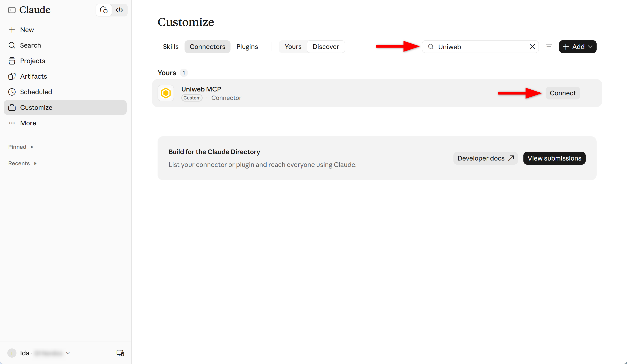Image resolution: width=627 pixels, height=364 pixels.
Task: Click the Uniweb MCP connector name
Action: coord(201,89)
